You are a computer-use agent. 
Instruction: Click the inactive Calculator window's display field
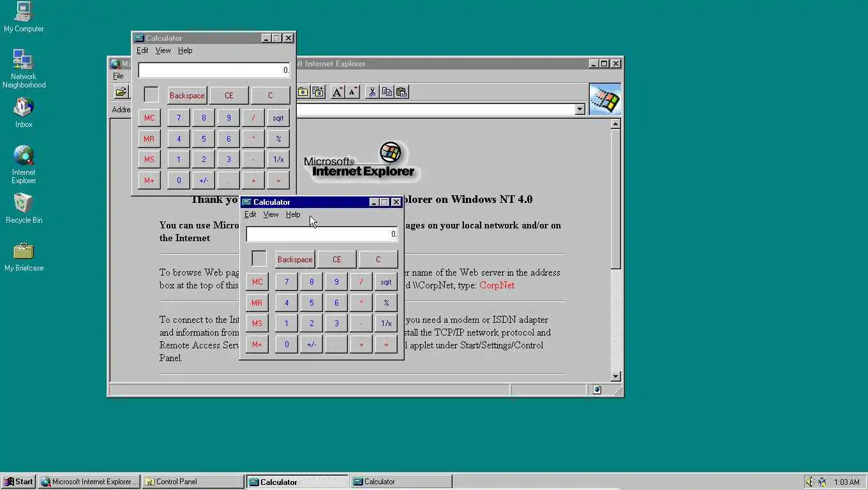(x=214, y=70)
